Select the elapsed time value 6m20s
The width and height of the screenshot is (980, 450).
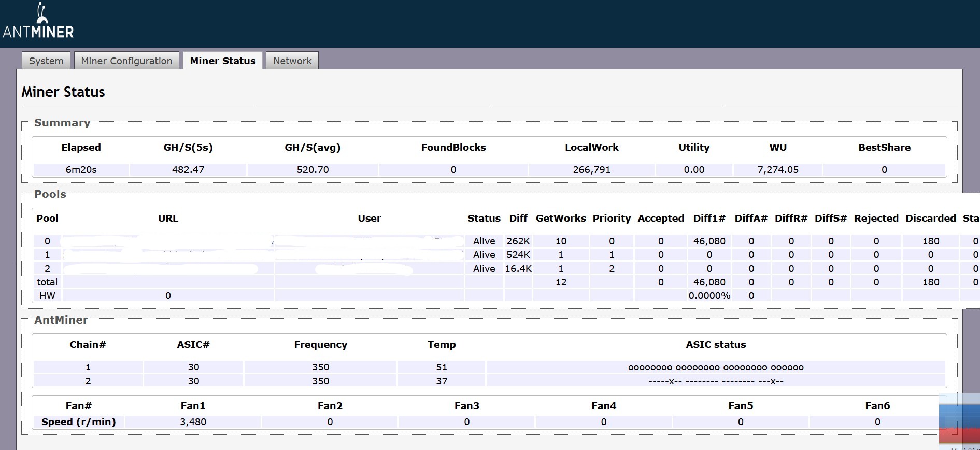point(81,170)
